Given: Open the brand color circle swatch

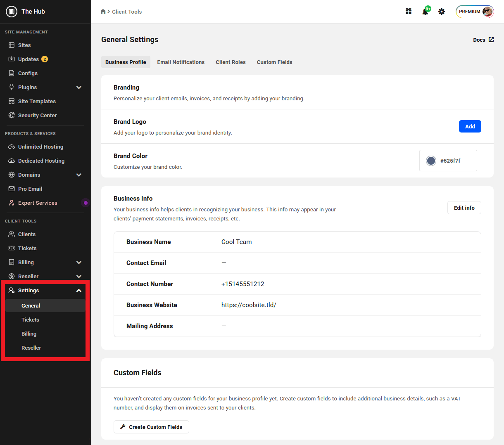Looking at the screenshot, I should pos(431,161).
